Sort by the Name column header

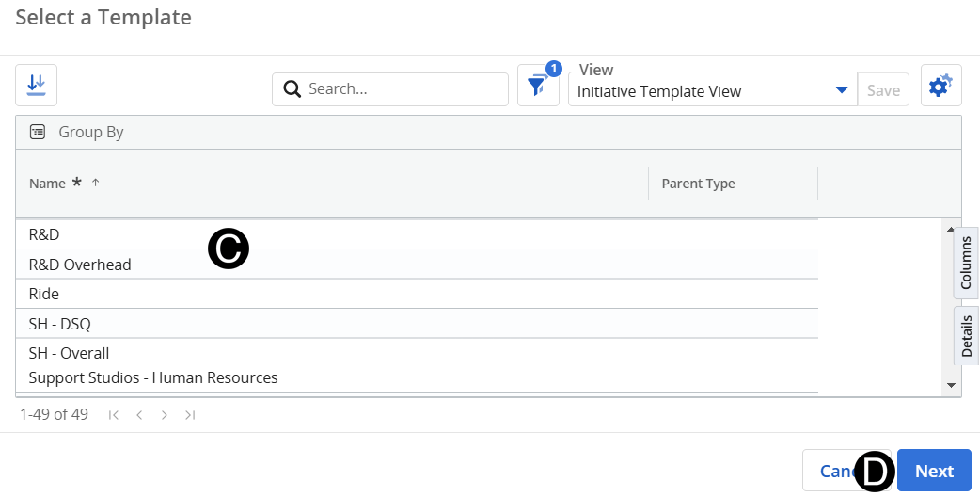click(x=47, y=184)
